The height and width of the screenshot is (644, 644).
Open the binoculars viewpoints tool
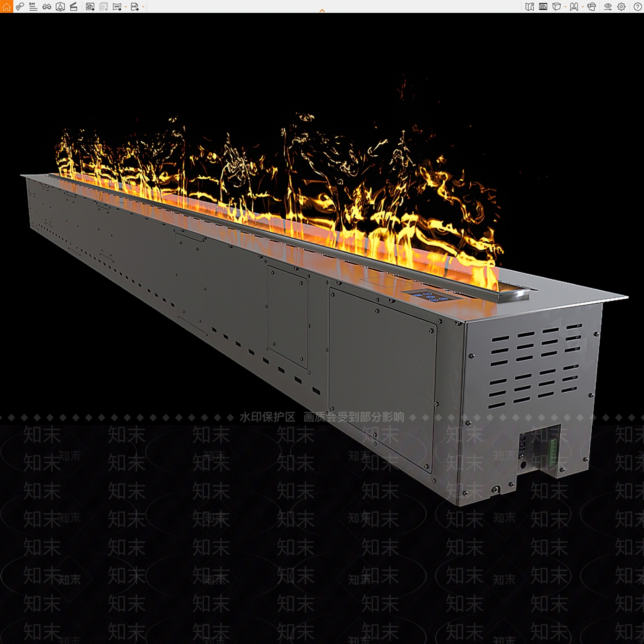[47, 6]
